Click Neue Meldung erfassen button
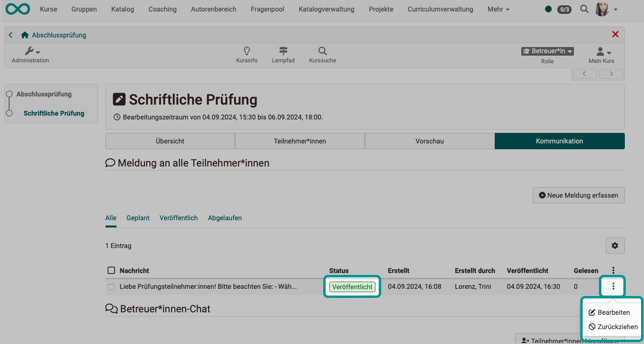This screenshot has width=644, height=344. coord(578,195)
